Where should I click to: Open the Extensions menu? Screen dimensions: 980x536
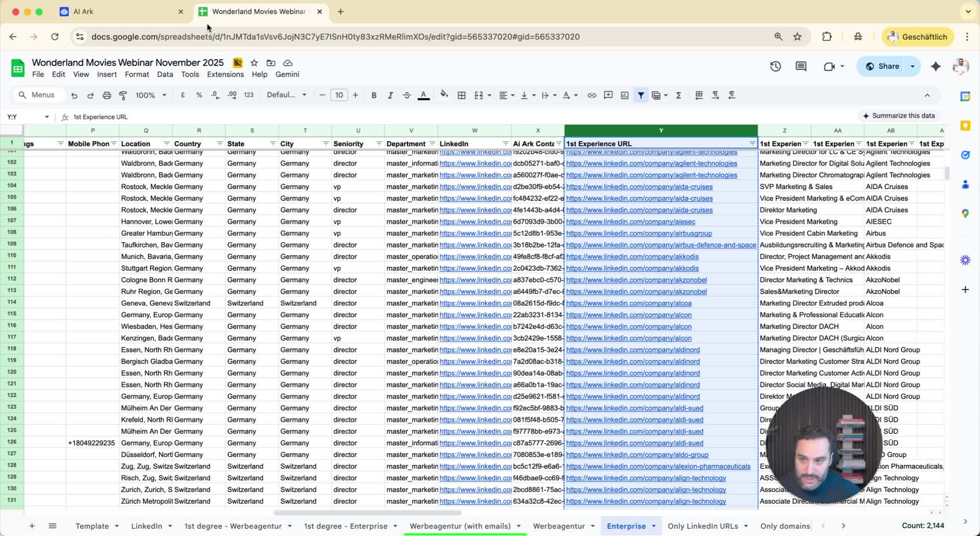tap(225, 74)
